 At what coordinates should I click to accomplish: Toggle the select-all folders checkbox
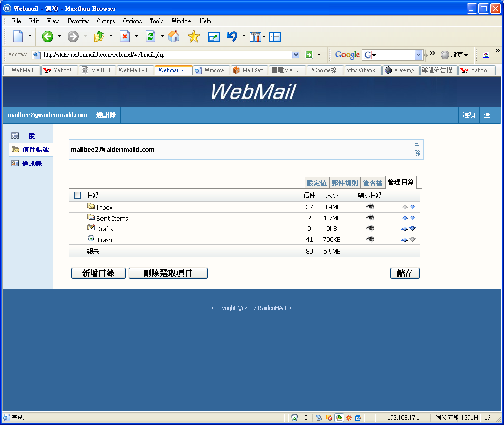click(x=78, y=195)
